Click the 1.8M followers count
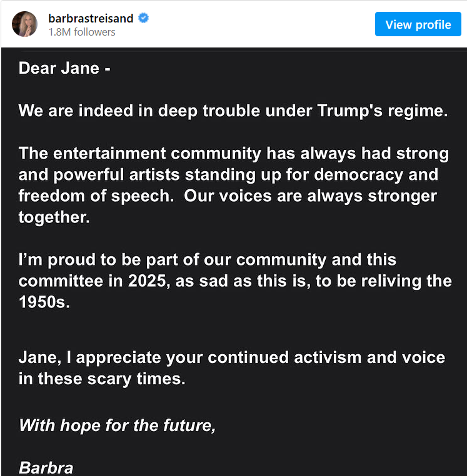This screenshot has height=476, width=467. click(x=82, y=32)
